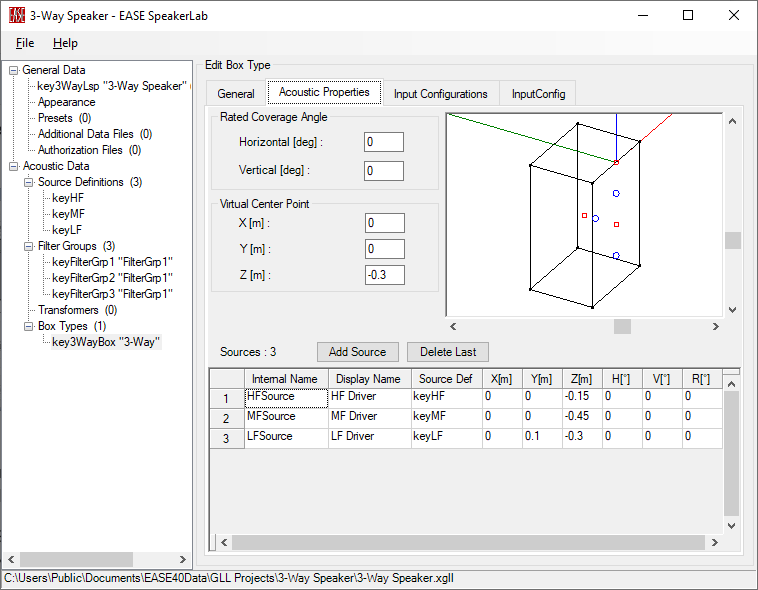This screenshot has height=590, width=758.
Task: Click the Add Source button
Action: tap(357, 352)
